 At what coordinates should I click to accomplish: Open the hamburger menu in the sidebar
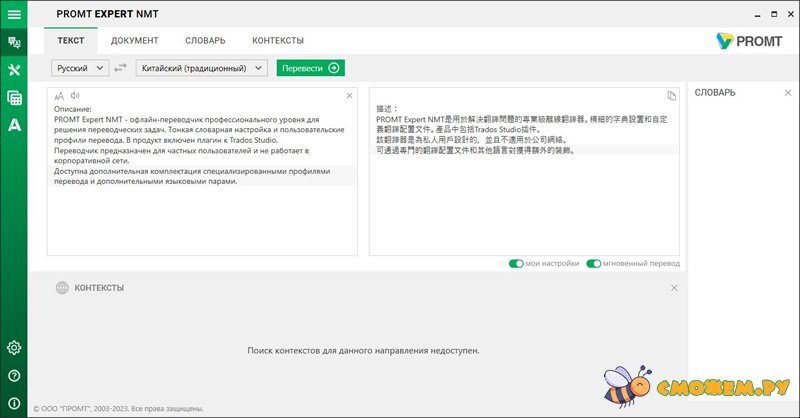pyautogui.click(x=14, y=14)
